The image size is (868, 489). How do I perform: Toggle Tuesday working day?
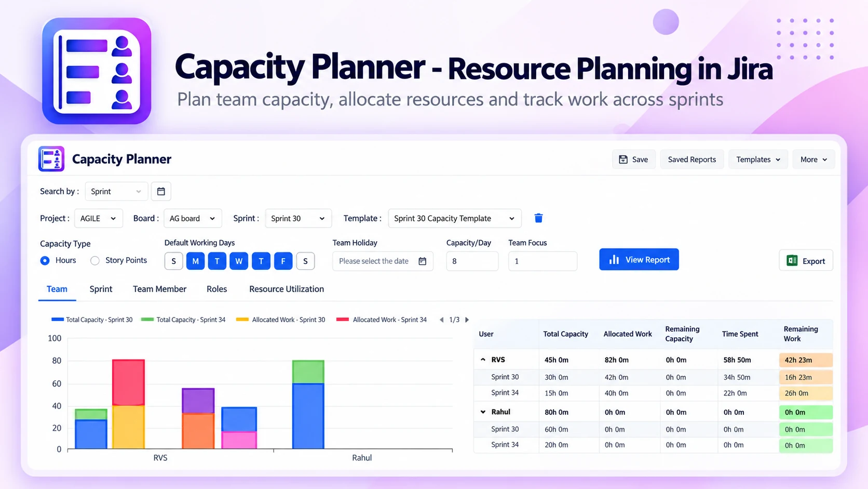(x=217, y=261)
